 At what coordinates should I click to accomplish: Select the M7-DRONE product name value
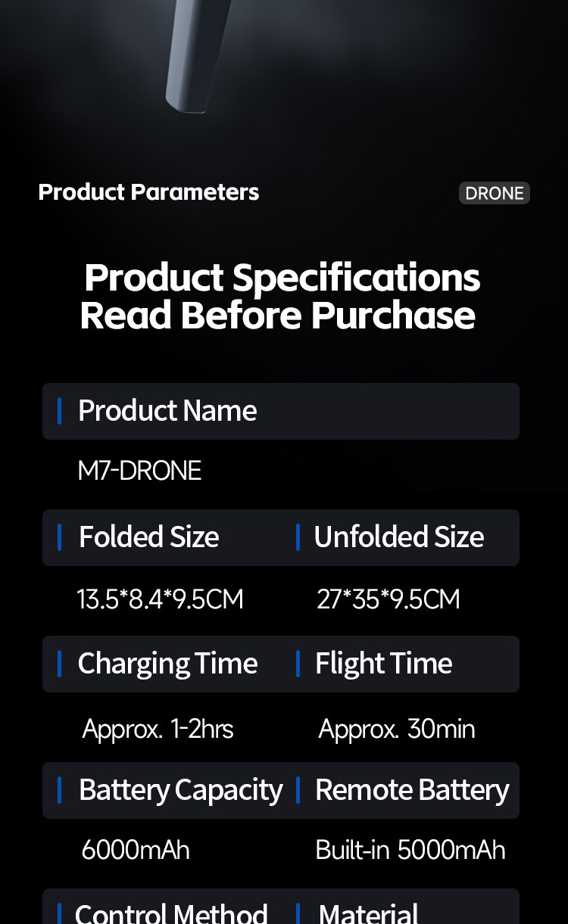139,471
